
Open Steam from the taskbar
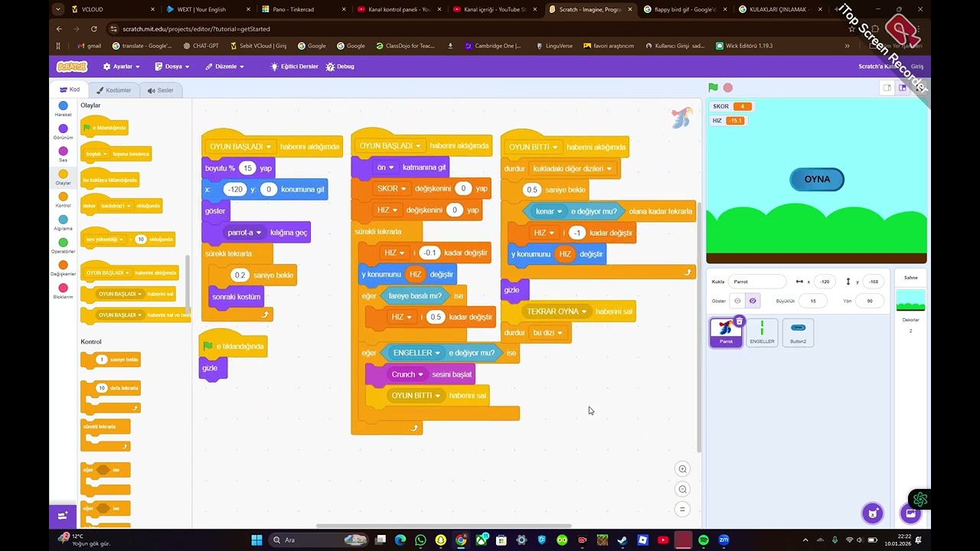point(622,540)
